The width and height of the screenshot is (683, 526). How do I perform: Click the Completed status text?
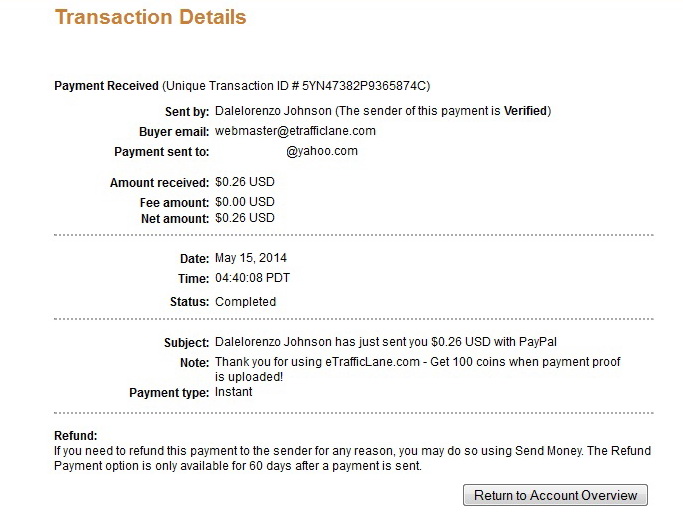coord(246,302)
